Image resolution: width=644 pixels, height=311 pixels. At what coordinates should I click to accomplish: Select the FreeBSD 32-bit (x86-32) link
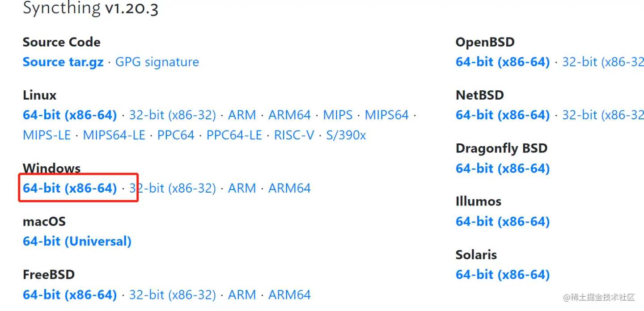click(x=172, y=295)
